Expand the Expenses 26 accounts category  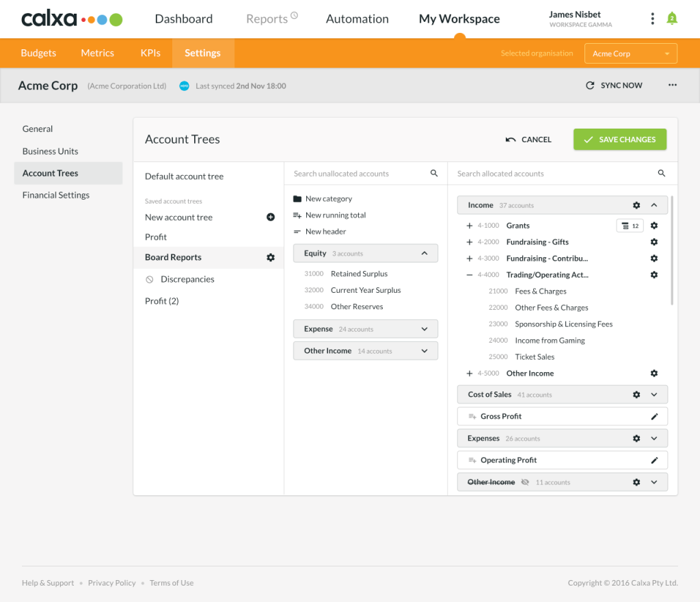click(x=654, y=439)
